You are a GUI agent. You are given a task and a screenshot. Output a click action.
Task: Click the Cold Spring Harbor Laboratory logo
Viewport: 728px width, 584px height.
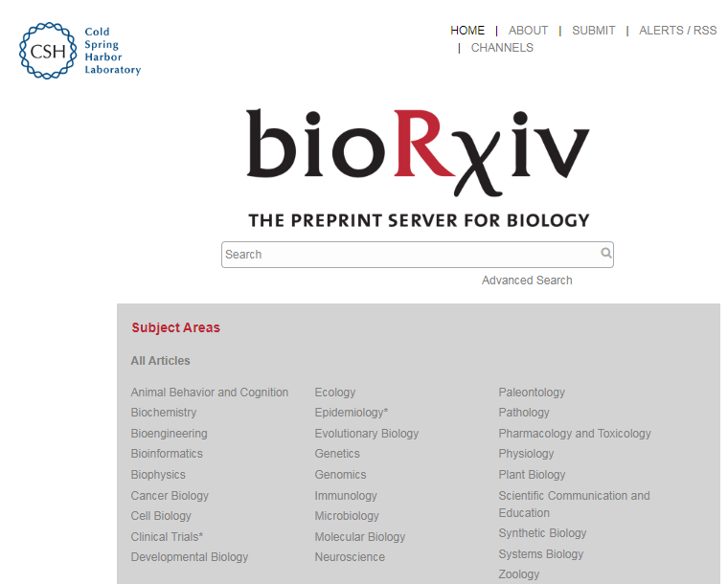[x=80, y=51]
